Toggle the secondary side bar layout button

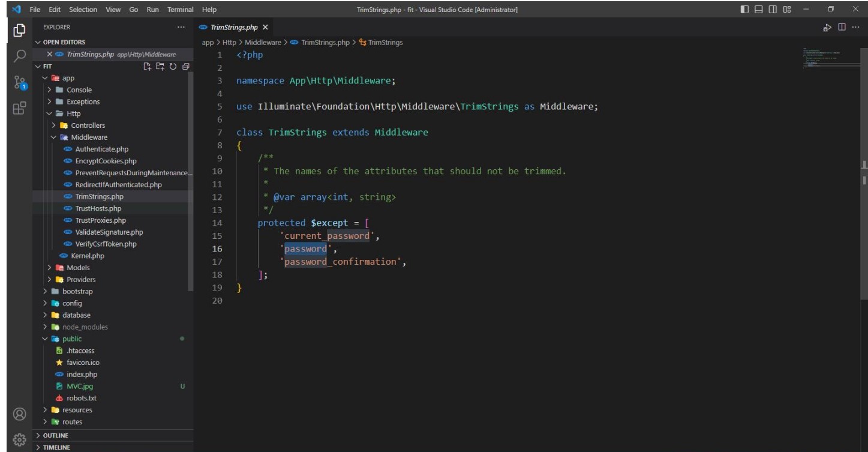point(773,10)
